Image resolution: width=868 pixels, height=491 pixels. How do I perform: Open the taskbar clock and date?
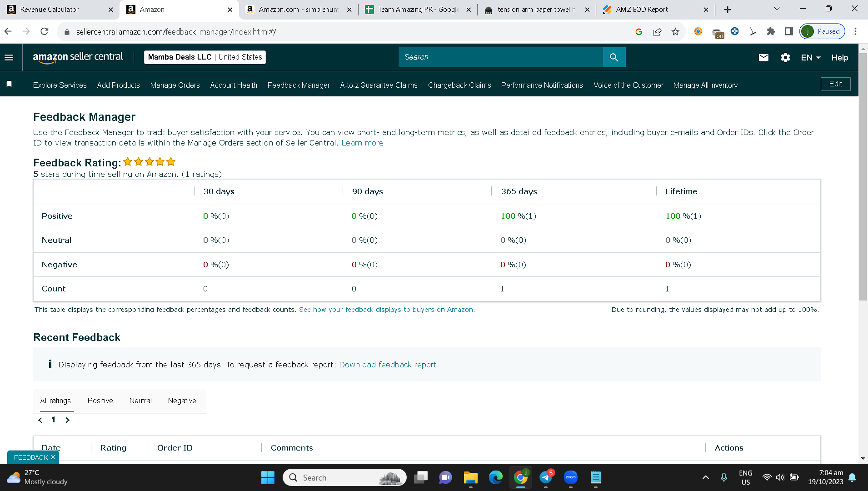[x=825, y=477]
